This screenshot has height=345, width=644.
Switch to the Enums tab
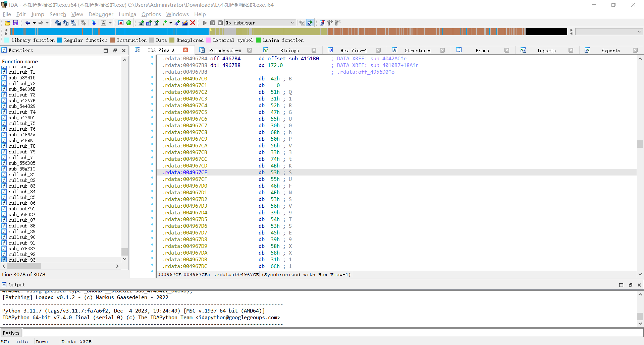point(482,50)
